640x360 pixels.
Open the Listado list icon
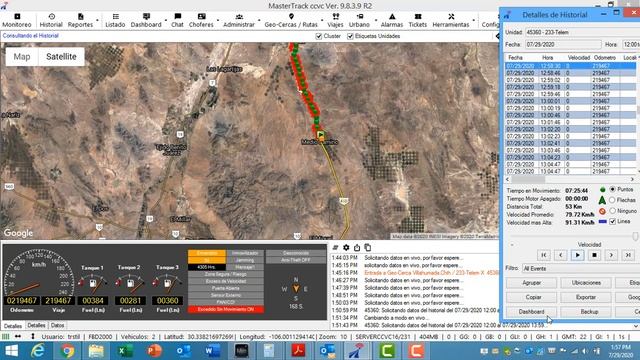[116, 16]
